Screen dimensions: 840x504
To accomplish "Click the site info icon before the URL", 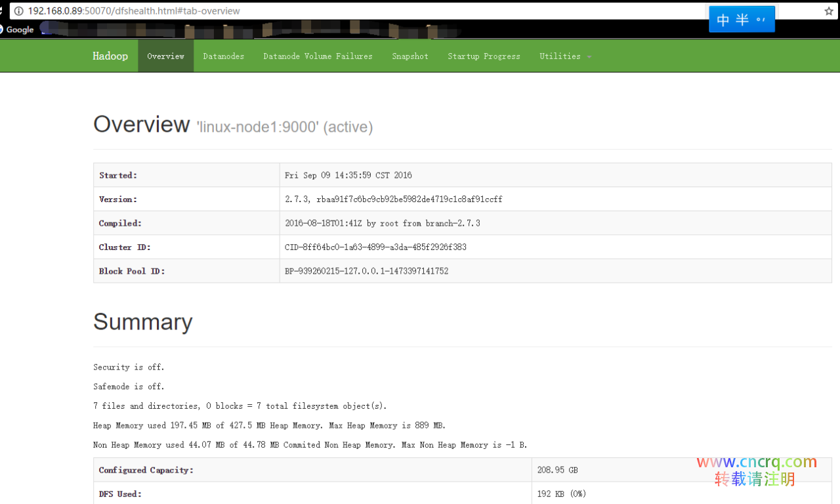I will click(18, 11).
